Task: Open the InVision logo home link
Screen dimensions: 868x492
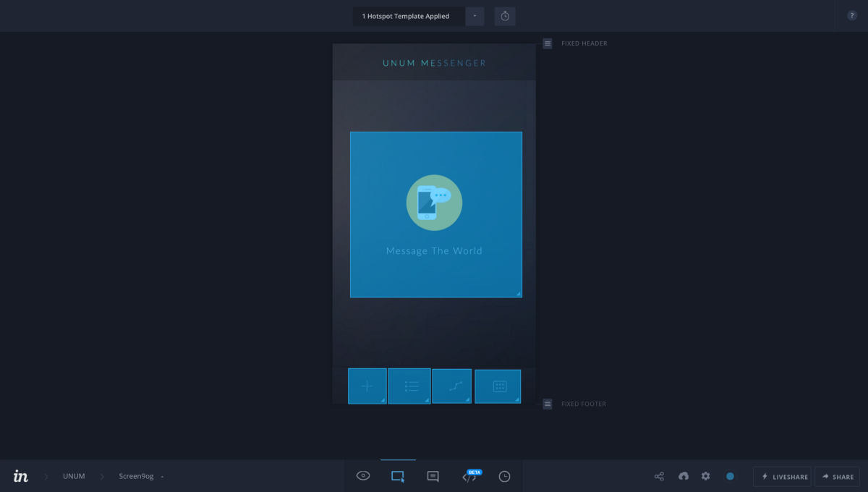Action: pos(21,476)
